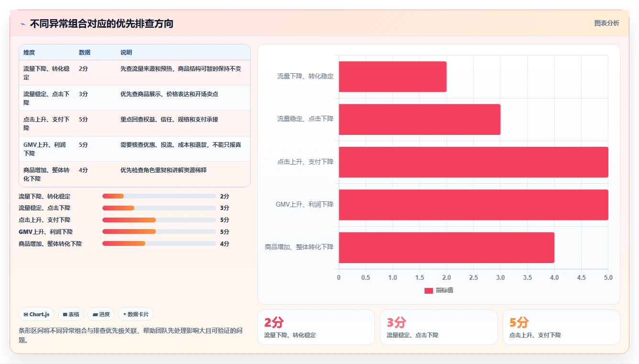Toggle the 指标值 legend color box
This screenshot has height=364, width=639.
click(x=429, y=290)
